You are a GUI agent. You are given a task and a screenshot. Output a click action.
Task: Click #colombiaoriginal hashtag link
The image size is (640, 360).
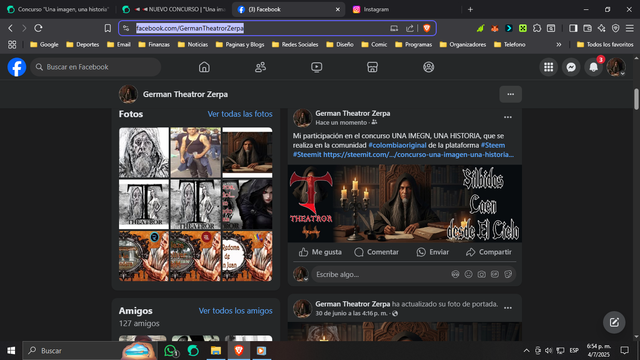point(397,145)
